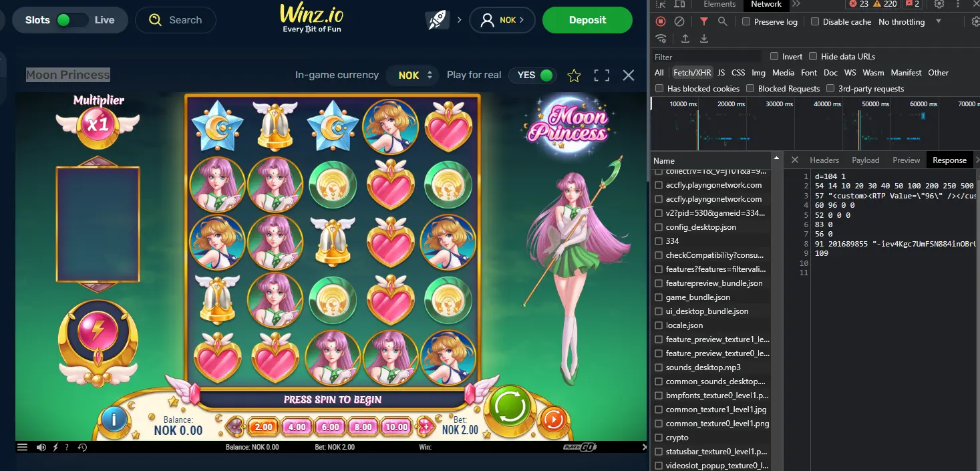The image size is (980, 471).
Task: Stop recording the network log
Action: point(661,21)
